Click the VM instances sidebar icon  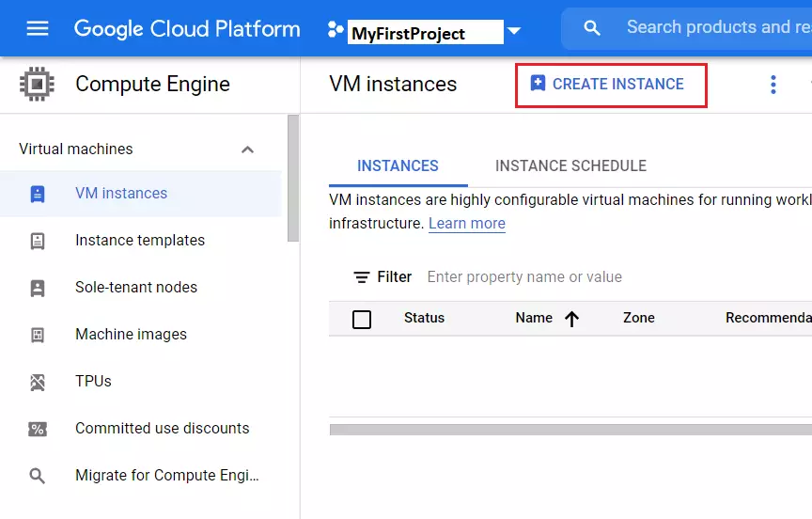pos(38,194)
